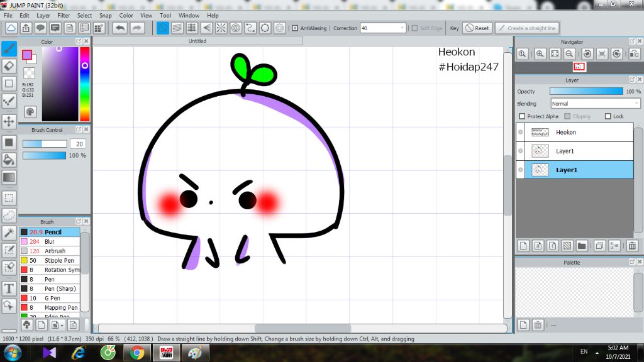
Task: Open the add-brush dropdown arrow in Brush panel
Action: 62,326
